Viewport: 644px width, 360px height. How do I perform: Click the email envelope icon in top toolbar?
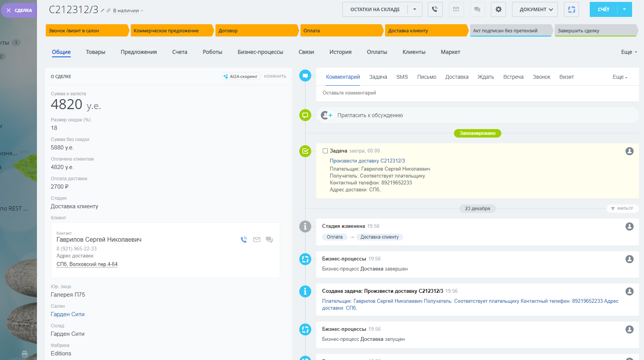[456, 9]
